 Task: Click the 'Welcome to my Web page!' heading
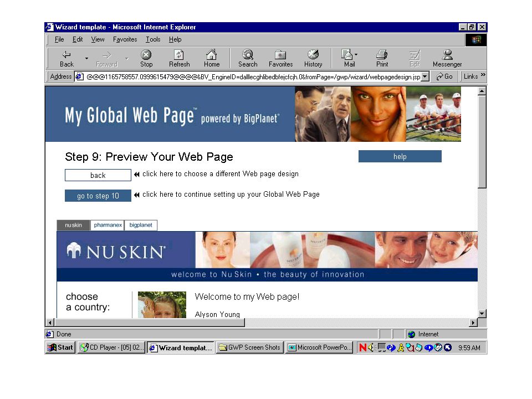[247, 297]
